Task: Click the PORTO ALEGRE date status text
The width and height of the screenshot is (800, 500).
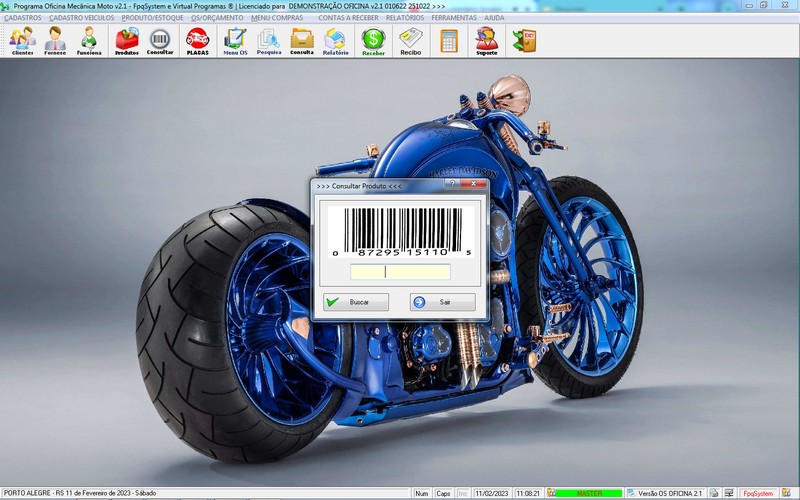Action: tap(80, 493)
